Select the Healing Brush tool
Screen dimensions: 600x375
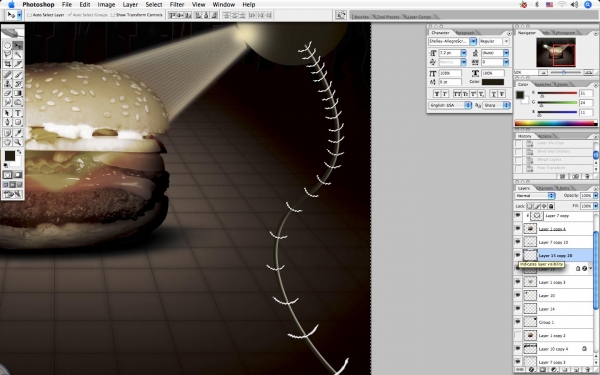(x=7, y=75)
